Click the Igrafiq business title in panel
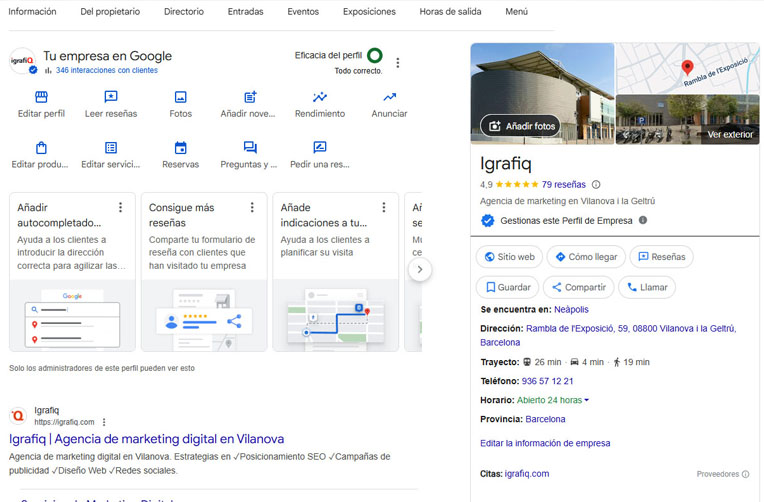 point(506,164)
